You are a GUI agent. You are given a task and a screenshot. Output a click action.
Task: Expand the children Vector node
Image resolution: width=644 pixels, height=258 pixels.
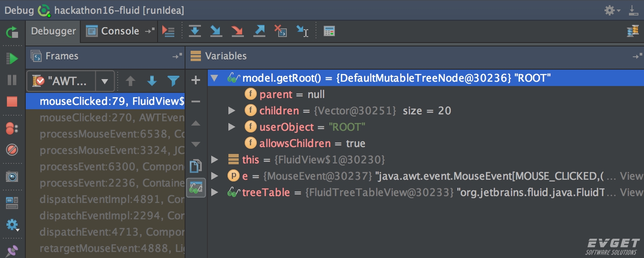coord(231,111)
